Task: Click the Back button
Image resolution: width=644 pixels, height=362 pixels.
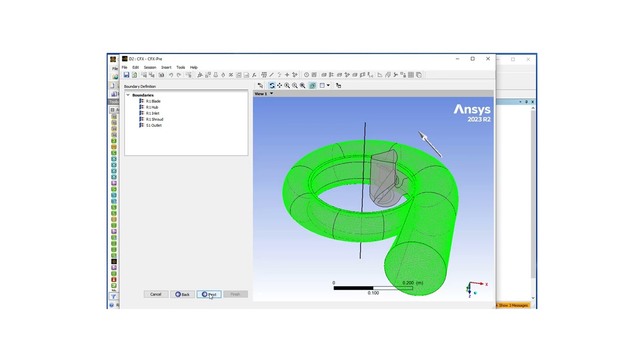Action: [x=182, y=295]
